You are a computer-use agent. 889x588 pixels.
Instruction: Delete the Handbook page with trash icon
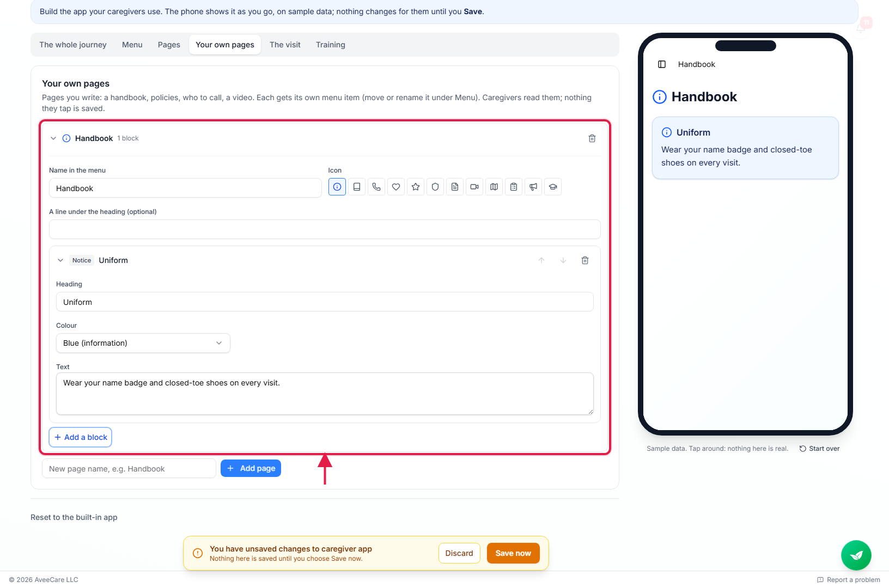coord(592,138)
